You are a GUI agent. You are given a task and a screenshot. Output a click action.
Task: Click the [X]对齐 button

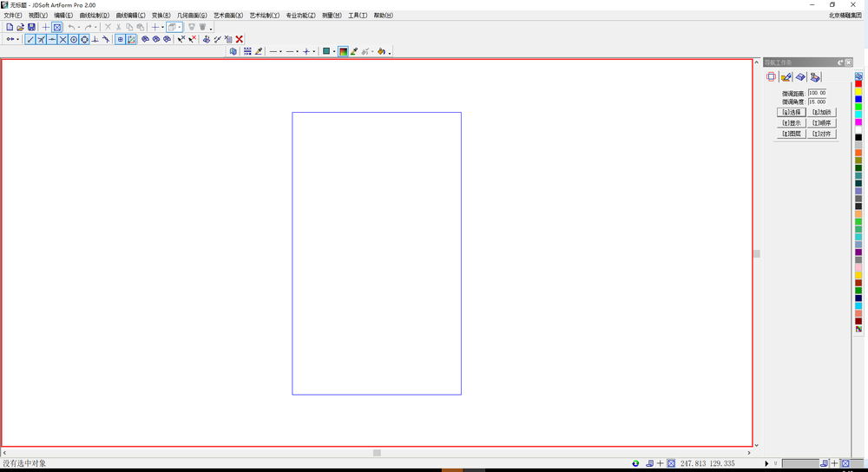(x=821, y=134)
